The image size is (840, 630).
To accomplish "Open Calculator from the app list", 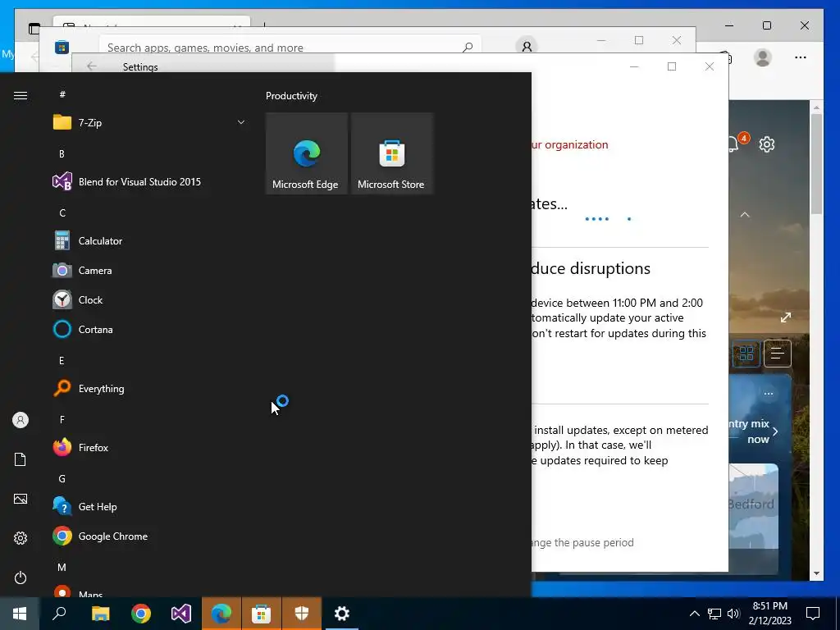I will pos(149,241).
